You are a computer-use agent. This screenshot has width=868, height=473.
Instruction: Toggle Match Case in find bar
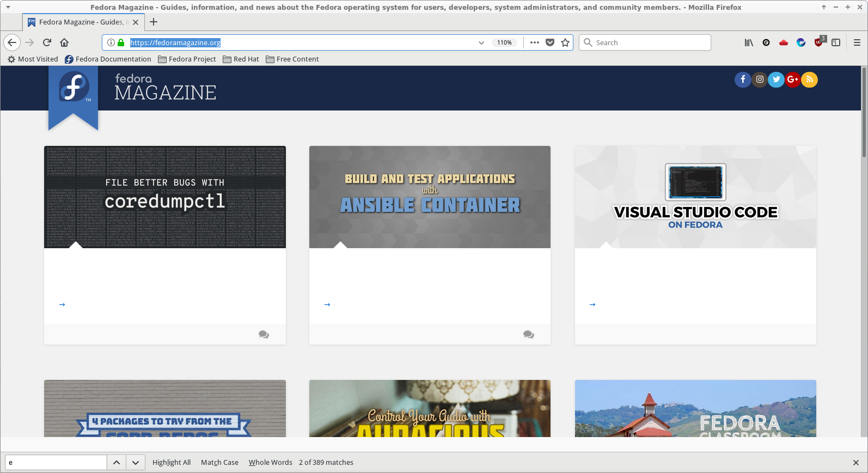tap(219, 462)
